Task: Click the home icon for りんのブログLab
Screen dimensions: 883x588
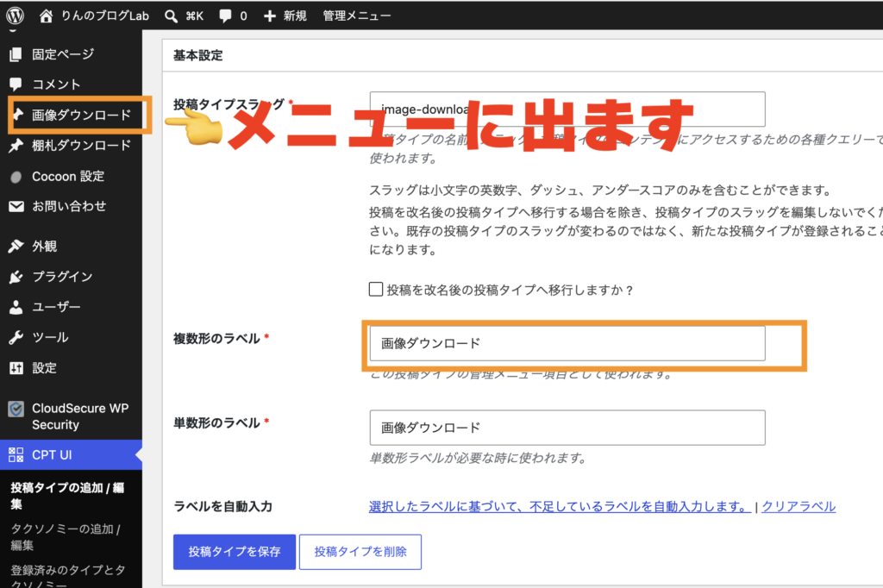Action: click(47, 16)
